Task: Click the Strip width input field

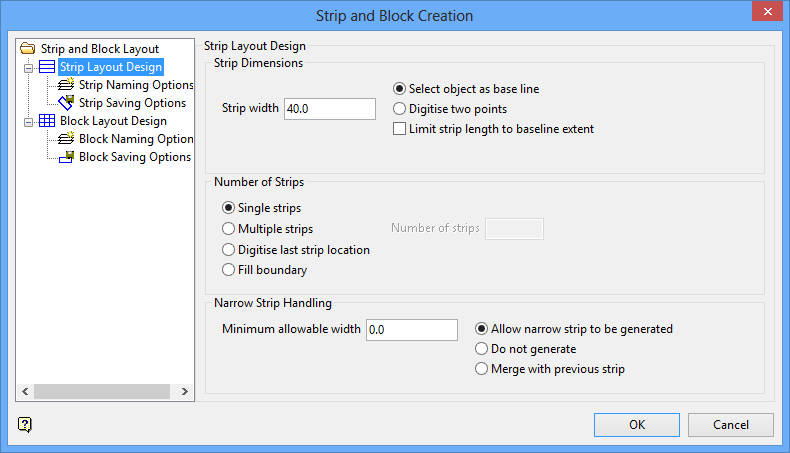Action: [x=329, y=109]
